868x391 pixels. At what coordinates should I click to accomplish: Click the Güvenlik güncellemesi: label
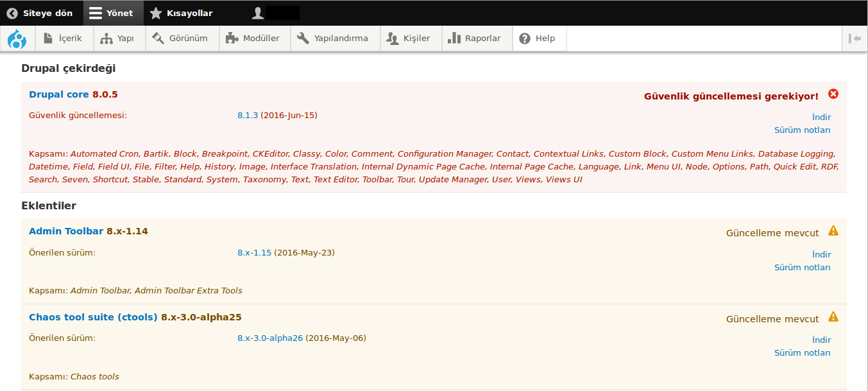[x=78, y=116]
